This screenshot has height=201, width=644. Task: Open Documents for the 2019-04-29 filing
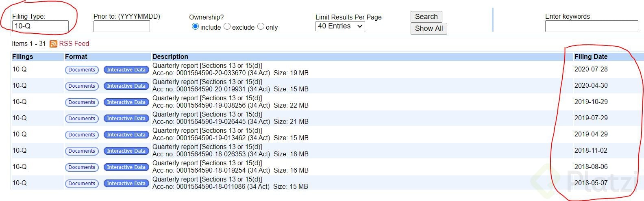point(82,135)
